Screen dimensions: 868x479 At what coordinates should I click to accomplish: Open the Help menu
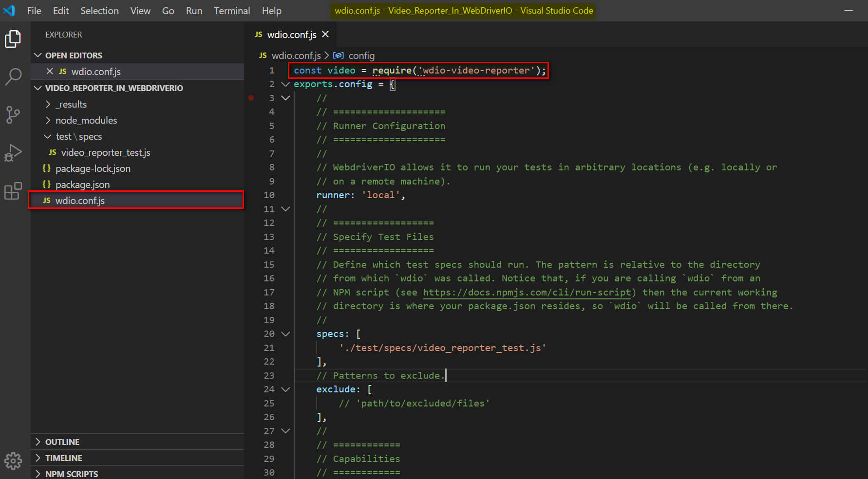pos(272,10)
